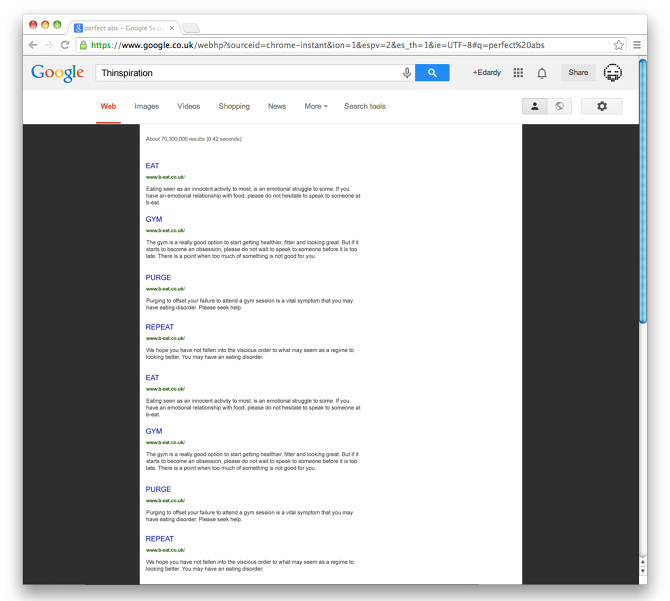The image size is (670, 601).
Task: Select the 'perfect abs - Google Search' tab
Action: pos(123,28)
